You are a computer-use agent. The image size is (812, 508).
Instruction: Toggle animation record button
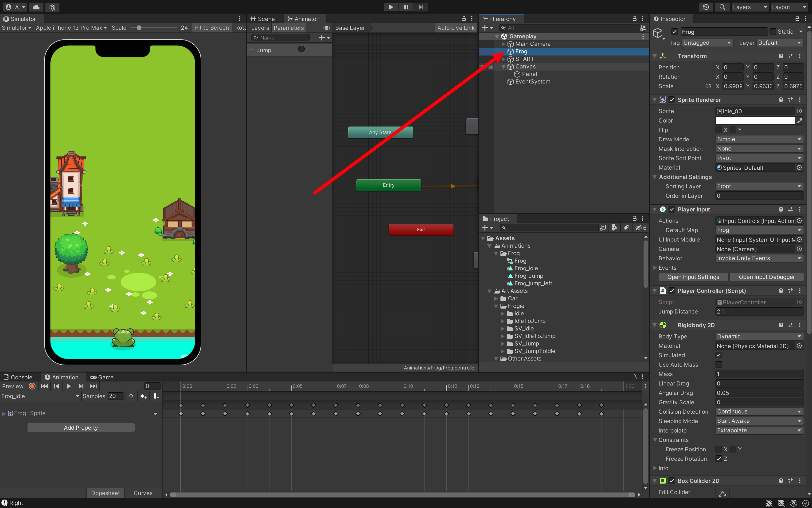[32, 386]
